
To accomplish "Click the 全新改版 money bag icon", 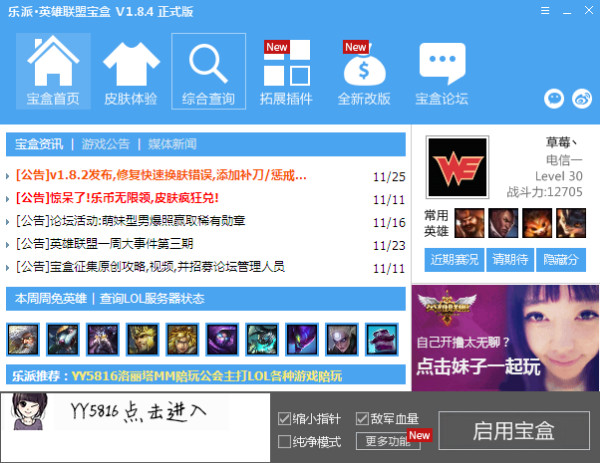I will click(x=364, y=70).
